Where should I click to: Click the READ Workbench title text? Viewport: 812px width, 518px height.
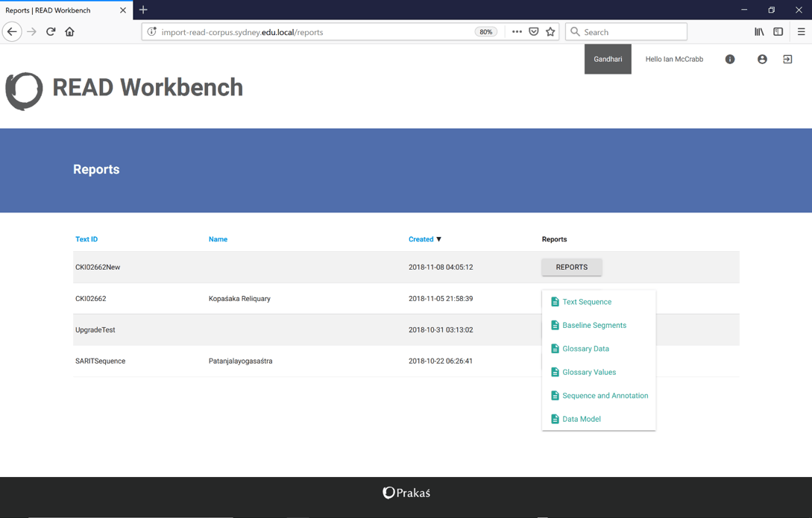(x=148, y=87)
